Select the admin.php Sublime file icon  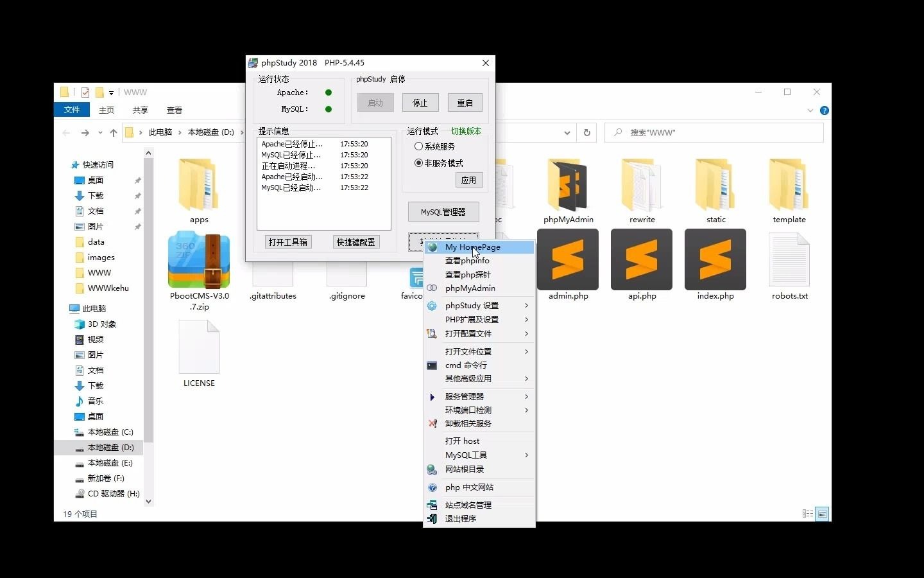pyautogui.click(x=568, y=259)
